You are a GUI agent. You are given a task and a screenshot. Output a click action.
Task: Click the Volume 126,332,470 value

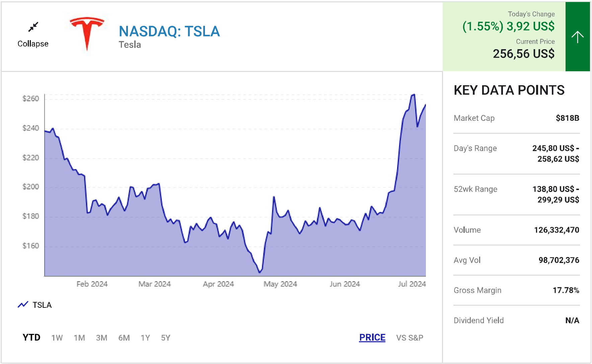click(x=557, y=230)
